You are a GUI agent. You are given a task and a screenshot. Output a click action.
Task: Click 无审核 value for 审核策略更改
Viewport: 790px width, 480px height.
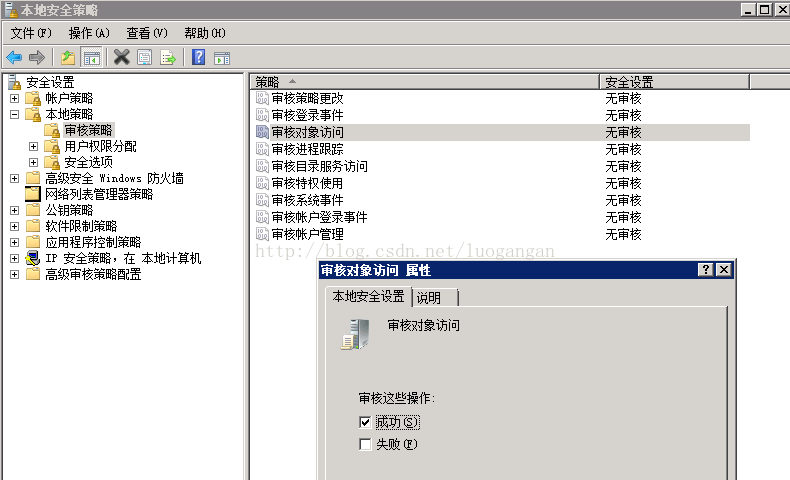coord(623,98)
